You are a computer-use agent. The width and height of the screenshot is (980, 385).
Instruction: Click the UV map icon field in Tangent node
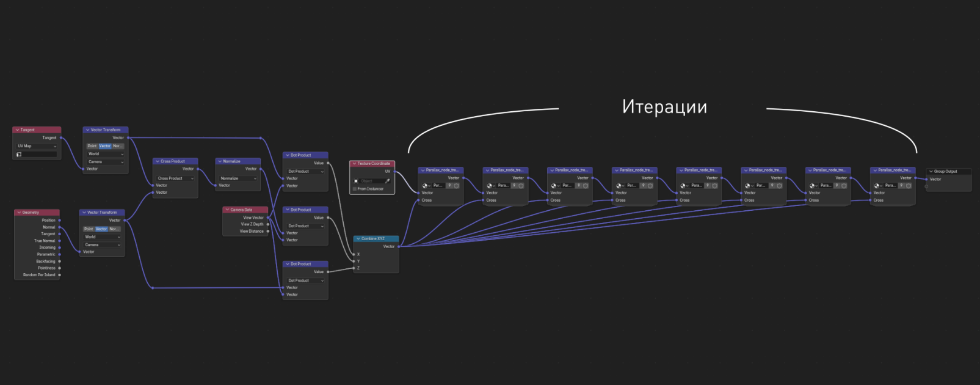37,154
